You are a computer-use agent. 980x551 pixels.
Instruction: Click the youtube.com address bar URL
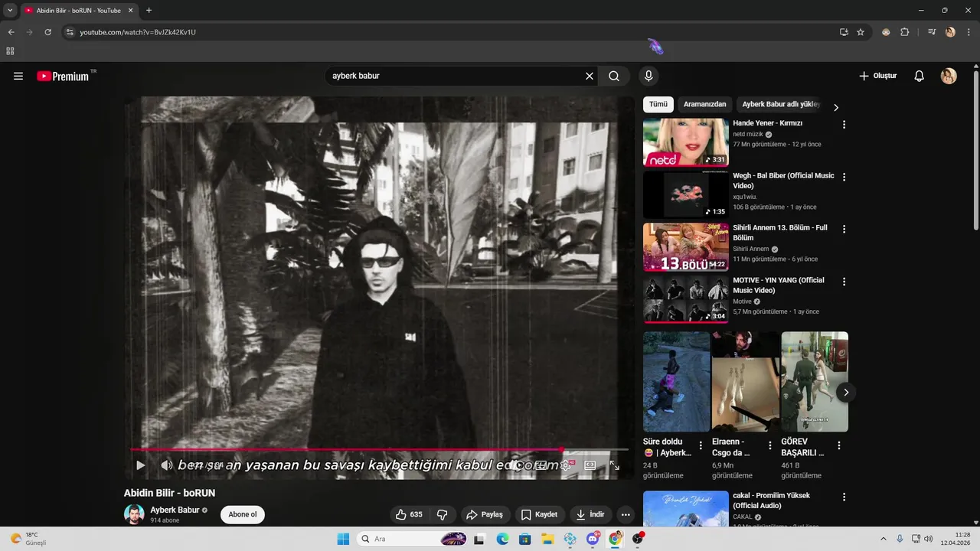pos(138,32)
